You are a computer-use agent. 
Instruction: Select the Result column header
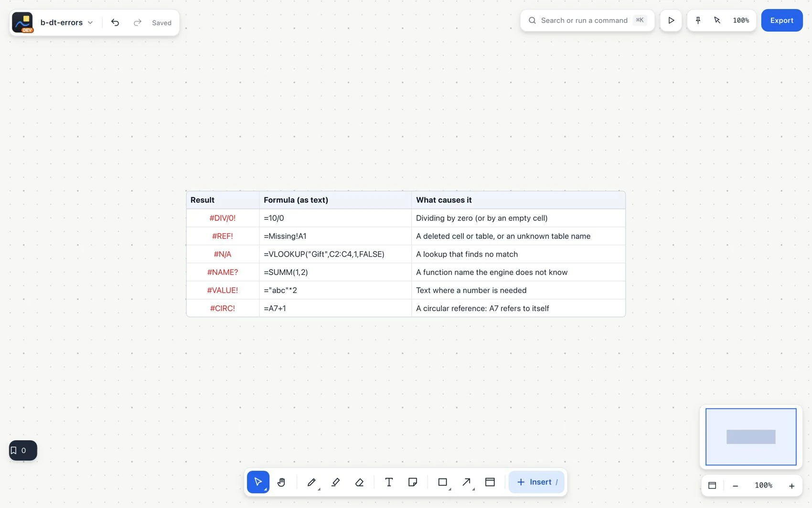(223, 200)
